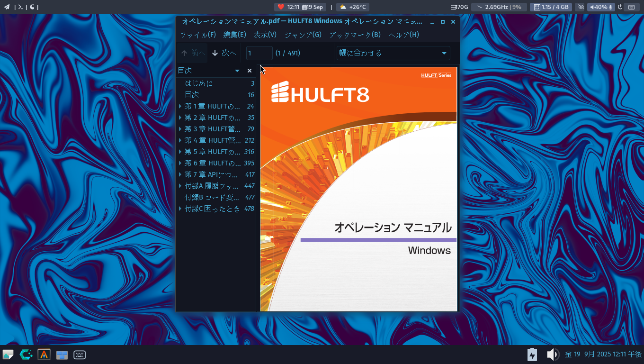Jump to 第 7 章 APIにつ… chapter title
Viewport: 644px width, 364px height.
(x=211, y=174)
